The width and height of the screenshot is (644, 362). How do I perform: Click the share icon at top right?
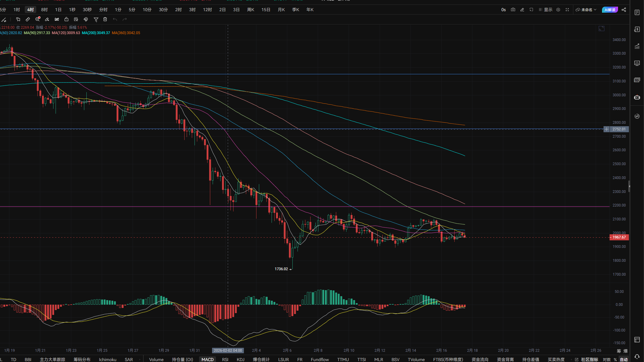624,10
